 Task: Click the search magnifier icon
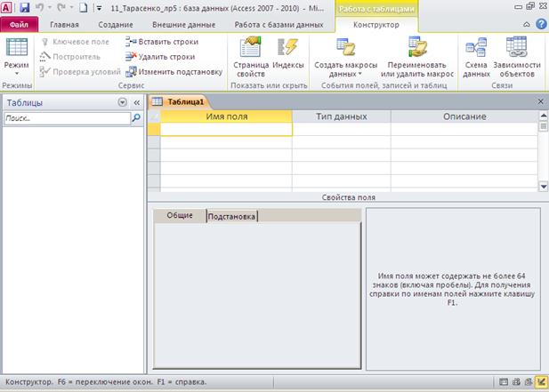pyautogui.click(x=136, y=118)
